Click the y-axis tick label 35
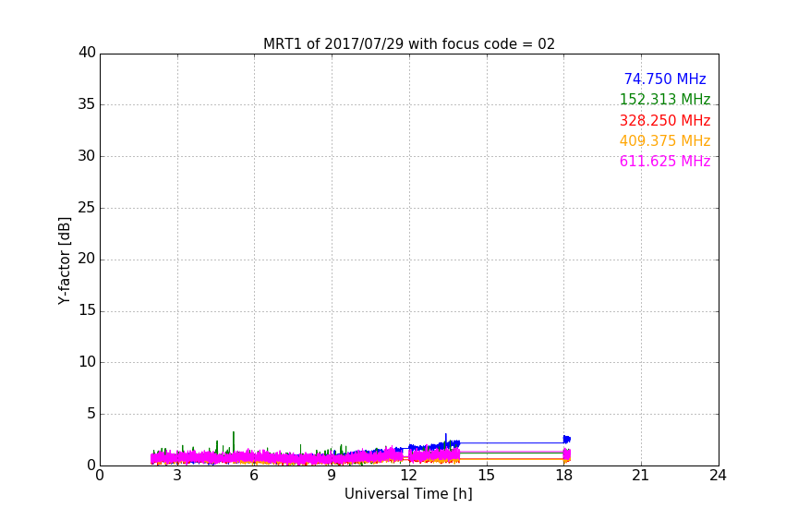Viewport: 798px width, 532px height. (87, 104)
